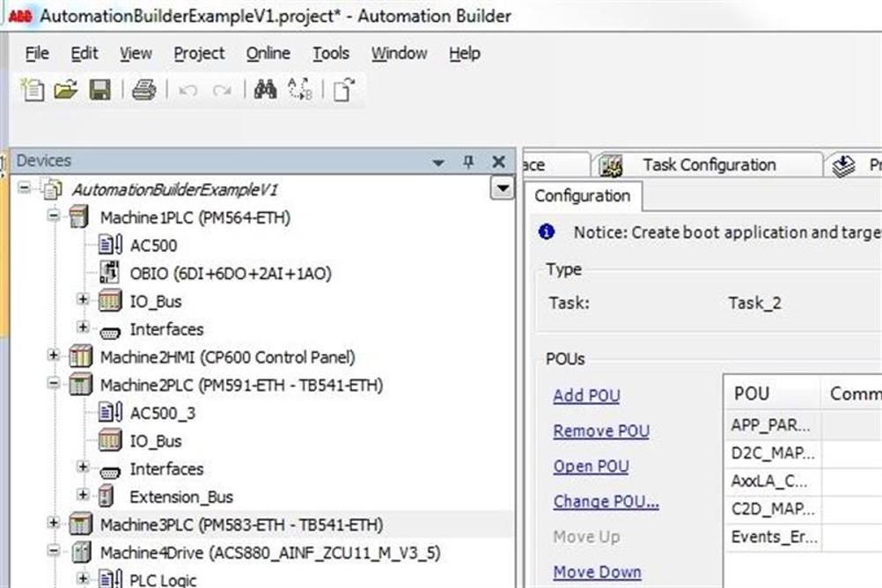Viewport: 882px width, 588px height.
Task: Expand the Machine3PLC node
Action: click(54, 523)
